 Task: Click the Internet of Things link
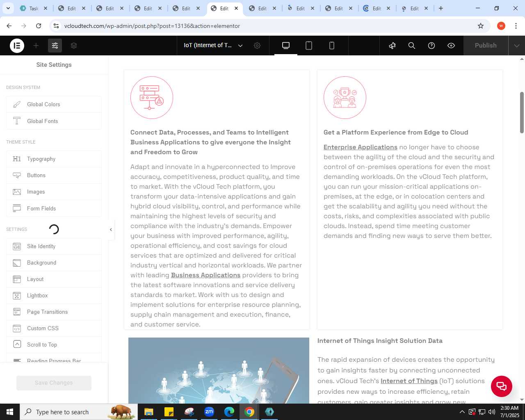pyautogui.click(x=409, y=381)
